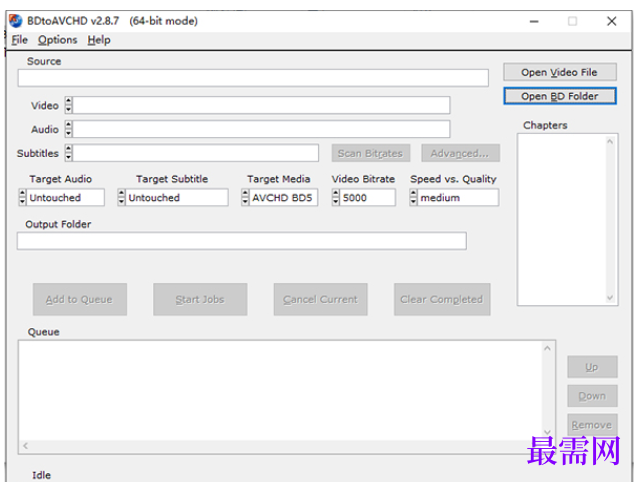The width and height of the screenshot is (639, 482).
Task: Click the Idle status text
Action: [x=42, y=475]
